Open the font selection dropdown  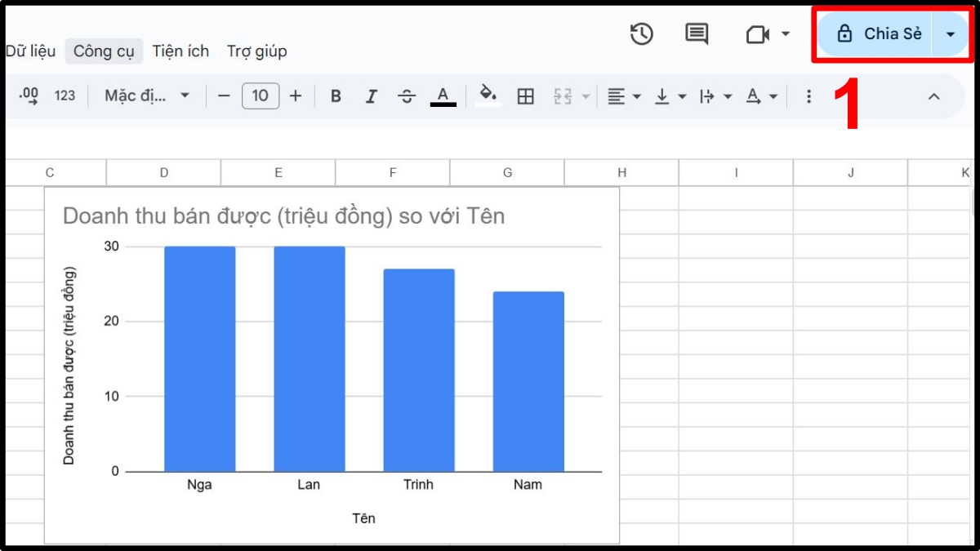point(145,96)
